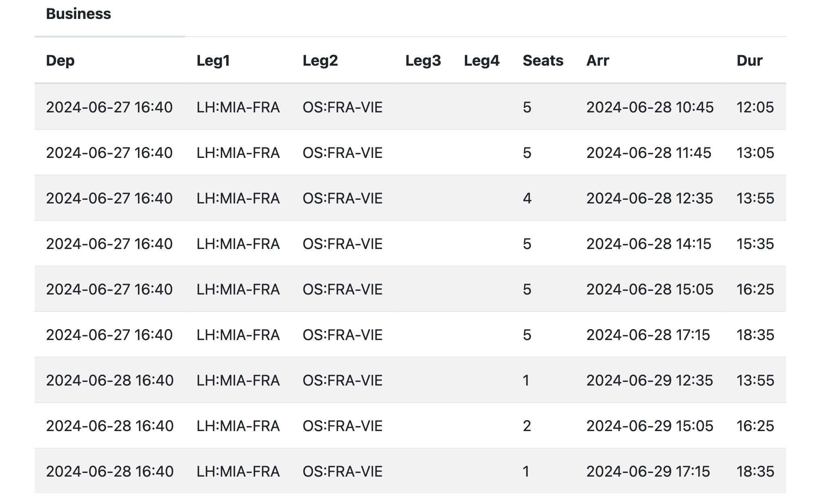Click the Leg1 column header

[213, 61]
